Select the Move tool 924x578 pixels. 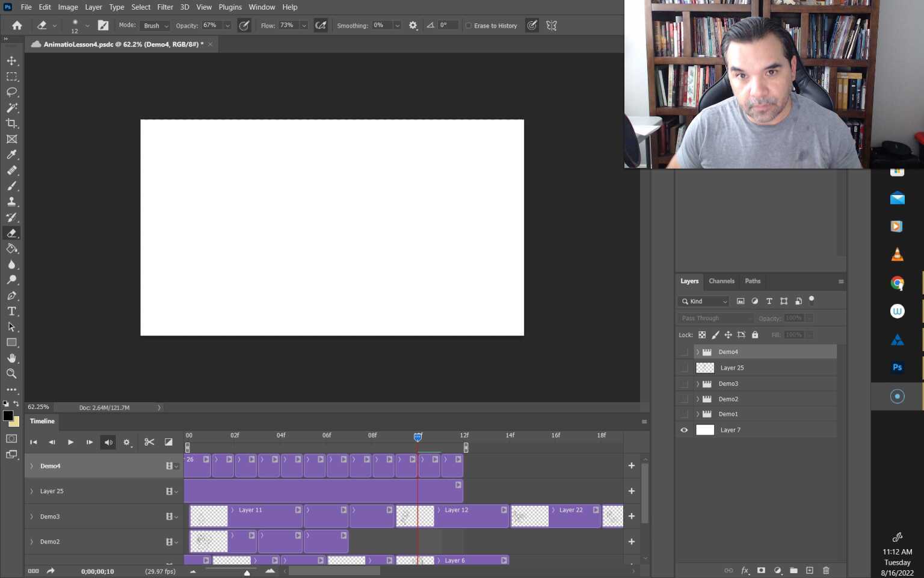(11, 61)
